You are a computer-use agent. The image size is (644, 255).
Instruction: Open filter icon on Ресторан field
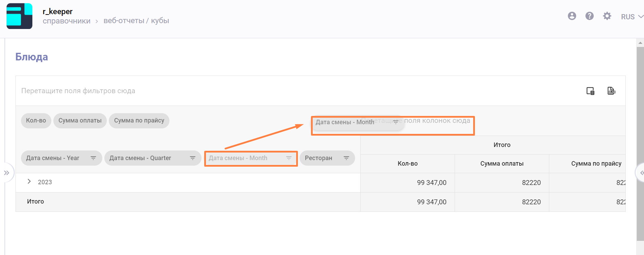point(346,158)
